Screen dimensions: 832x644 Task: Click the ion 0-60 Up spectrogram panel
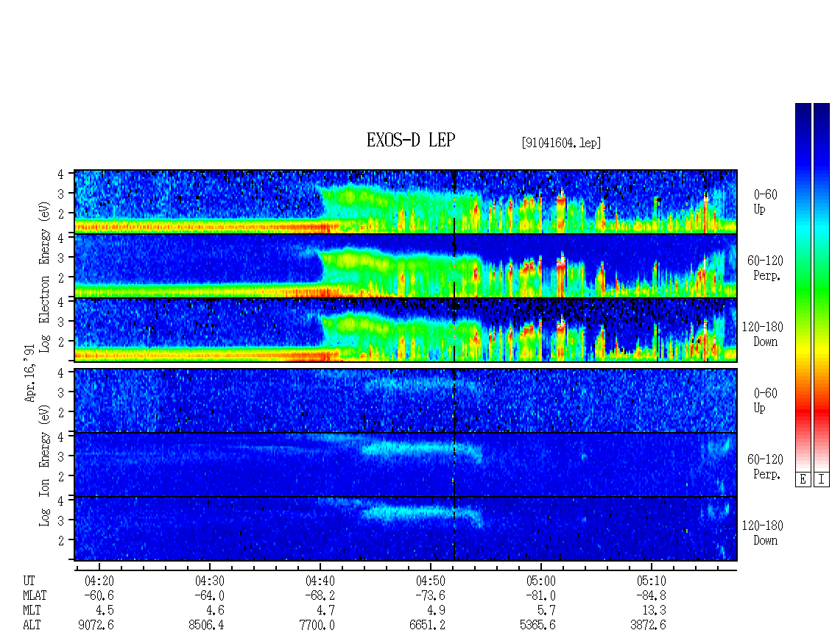pos(406,400)
